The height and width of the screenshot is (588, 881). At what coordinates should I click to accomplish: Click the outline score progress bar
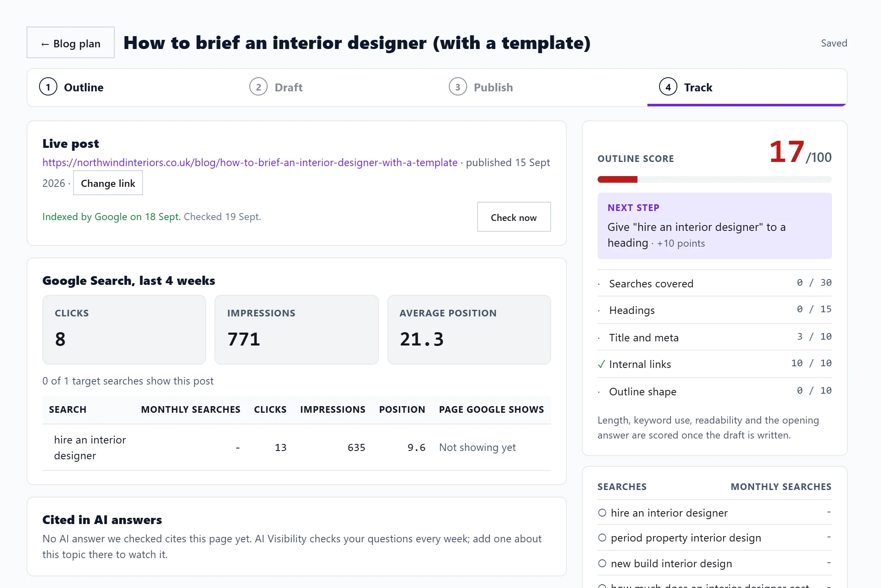(x=714, y=179)
